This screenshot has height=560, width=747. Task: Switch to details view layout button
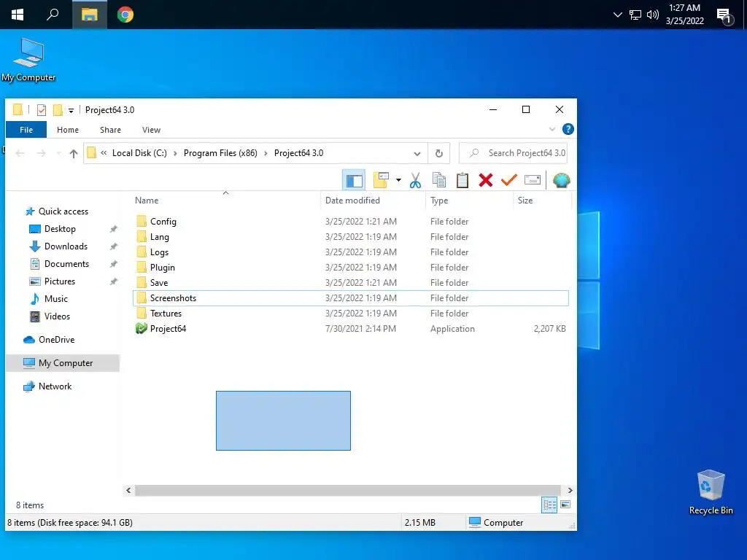point(549,505)
